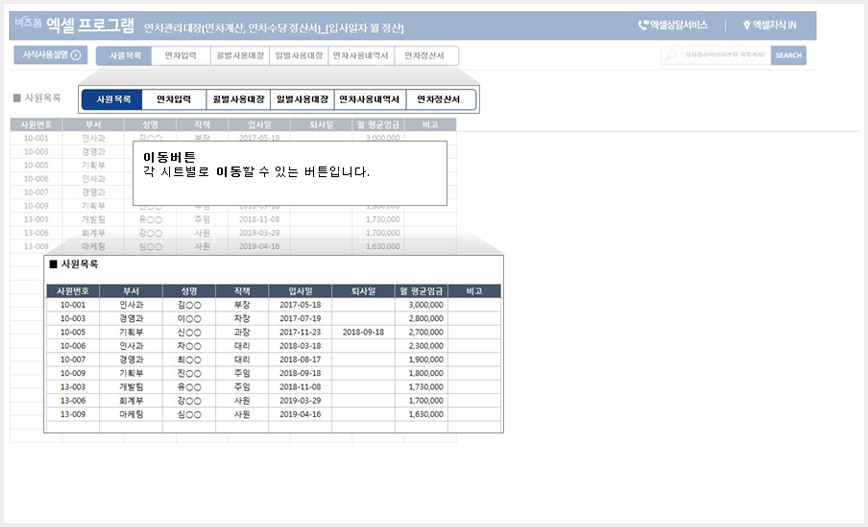Open the 서식사용설명 guide button
This screenshot has height=527, width=868.
[50, 55]
